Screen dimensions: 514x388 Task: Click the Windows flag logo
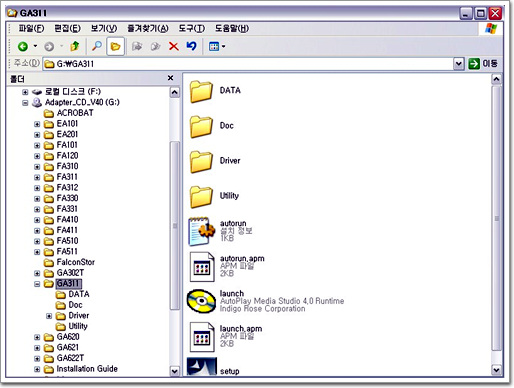491,29
